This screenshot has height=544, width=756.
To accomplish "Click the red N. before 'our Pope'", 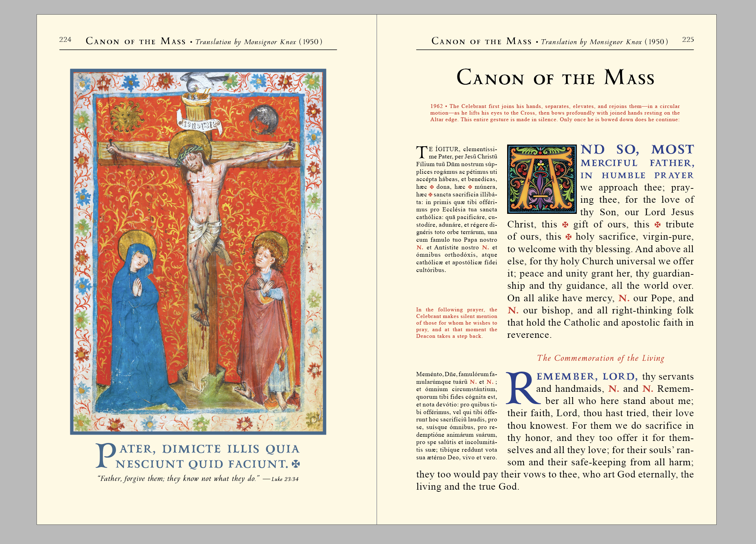I will (624, 298).
